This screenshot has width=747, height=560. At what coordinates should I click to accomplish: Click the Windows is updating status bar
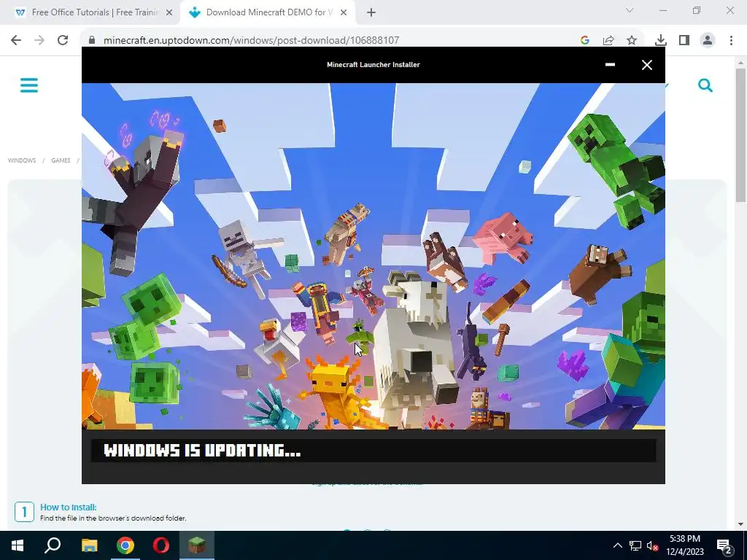pos(373,450)
